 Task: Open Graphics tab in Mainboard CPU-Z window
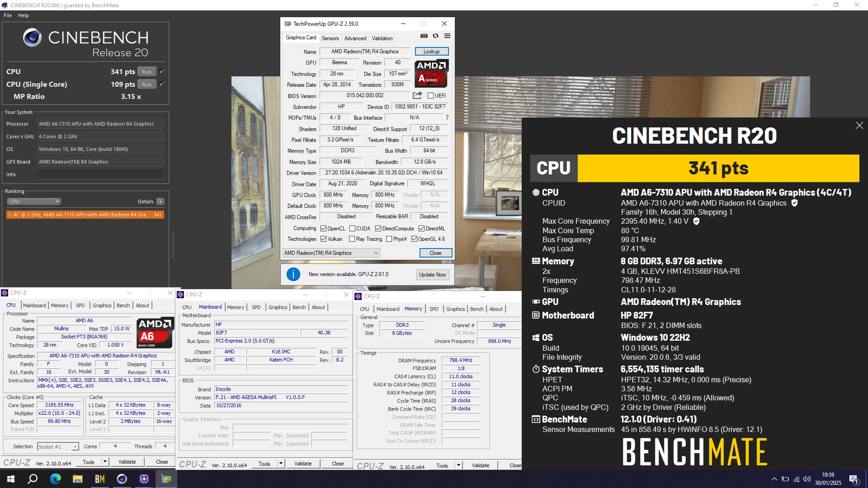pyautogui.click(x=278, y=307)
